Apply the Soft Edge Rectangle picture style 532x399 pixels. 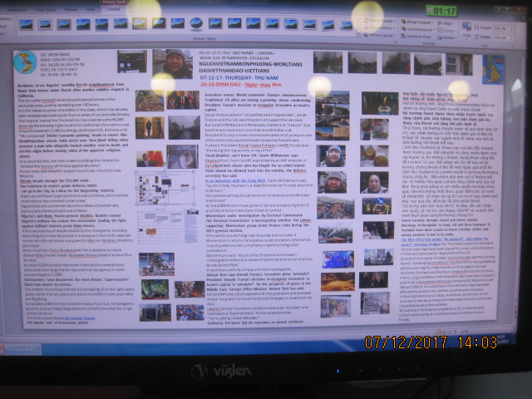[x=121, y=24]
